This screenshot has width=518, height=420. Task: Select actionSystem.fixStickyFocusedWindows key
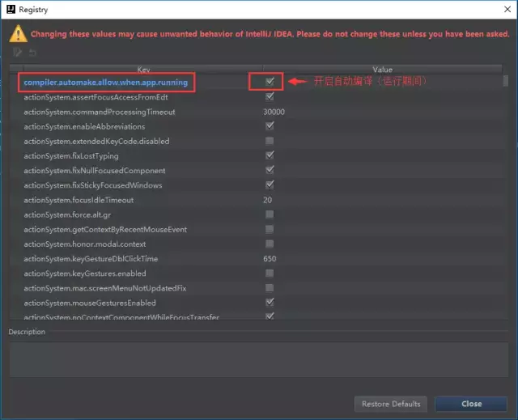coord(93,185)
